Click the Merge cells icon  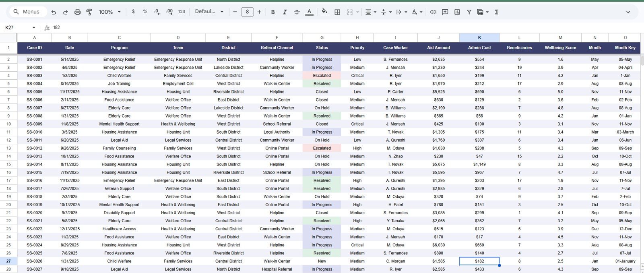[349, 12]
